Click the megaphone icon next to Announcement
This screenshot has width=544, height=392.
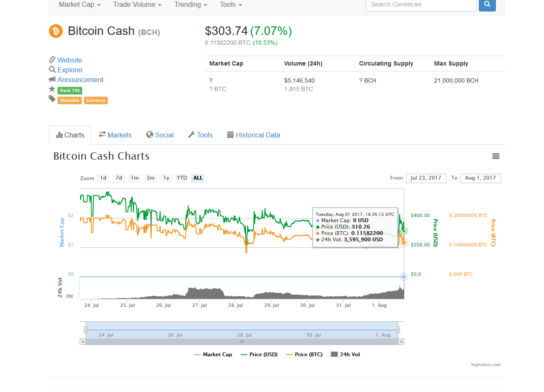[x=52, y=79]
